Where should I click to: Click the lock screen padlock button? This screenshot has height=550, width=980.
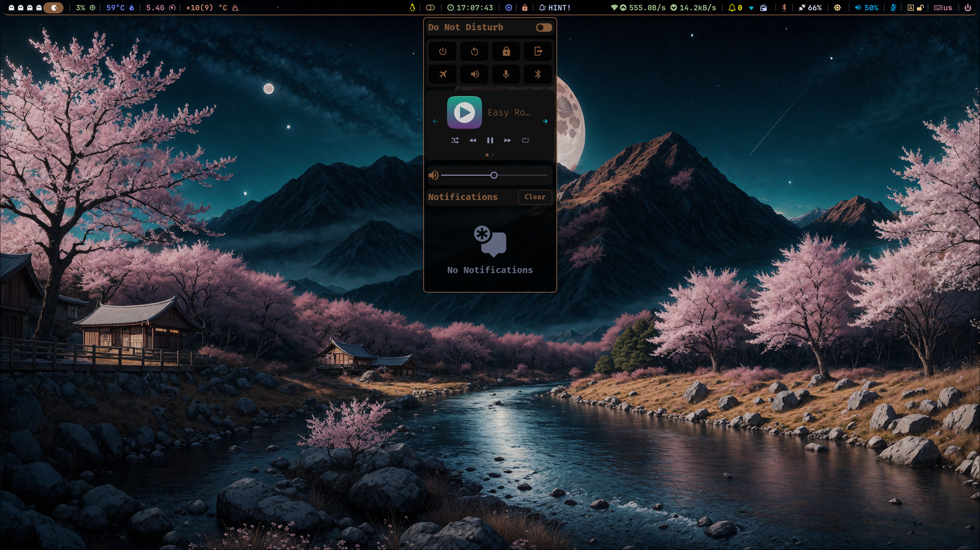(x=506, y=52)
